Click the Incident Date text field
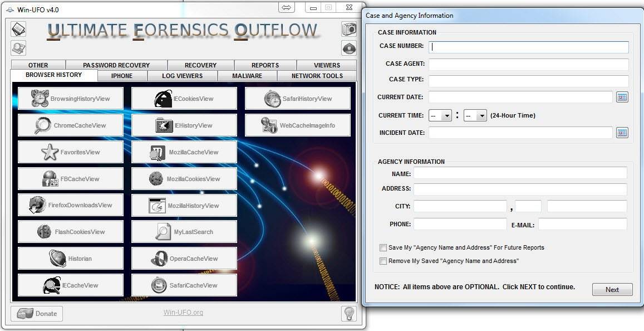This screenshot has height=331, width=644. (521, 133)
